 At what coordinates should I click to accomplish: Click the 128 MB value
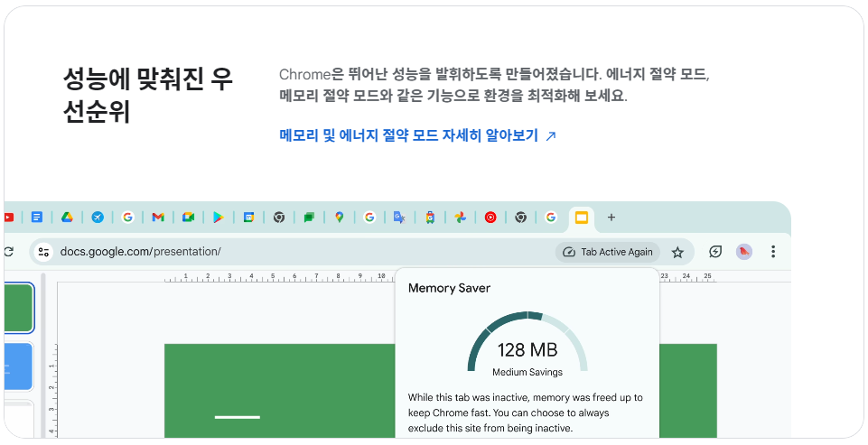pos(527,350)
